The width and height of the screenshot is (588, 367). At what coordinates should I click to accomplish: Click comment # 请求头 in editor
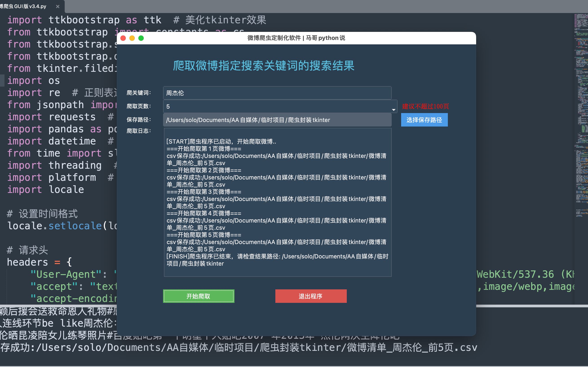point(27,250)
